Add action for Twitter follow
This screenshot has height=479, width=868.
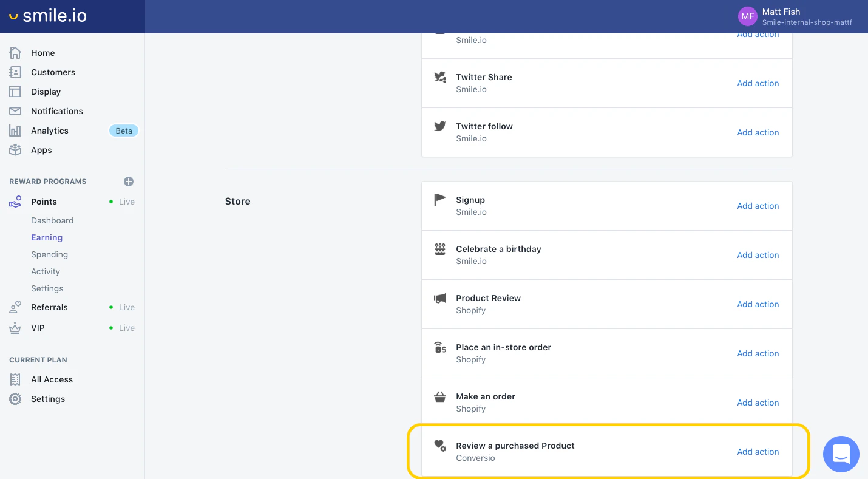point(758,132)
